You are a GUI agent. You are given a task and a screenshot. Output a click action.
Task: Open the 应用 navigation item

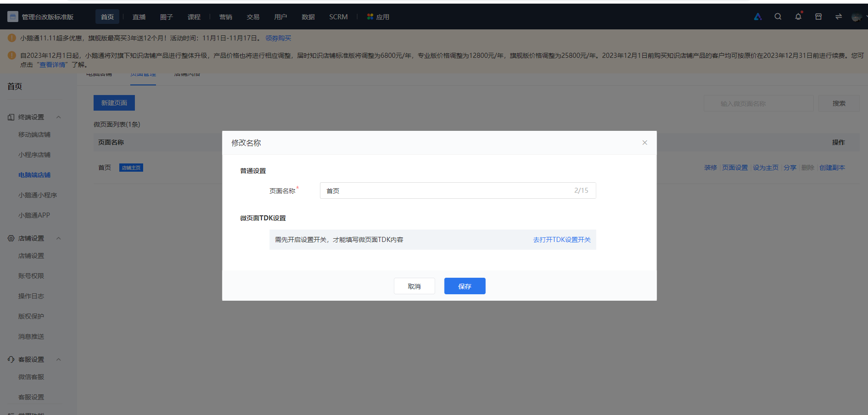tap(383, 17)
